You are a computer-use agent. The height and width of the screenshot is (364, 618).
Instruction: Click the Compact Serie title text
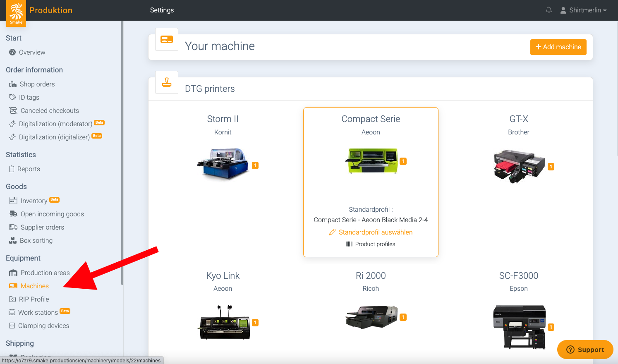(371, 119)
